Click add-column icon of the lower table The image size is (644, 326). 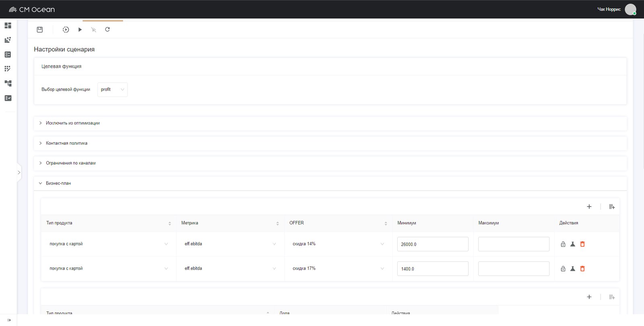612,297
